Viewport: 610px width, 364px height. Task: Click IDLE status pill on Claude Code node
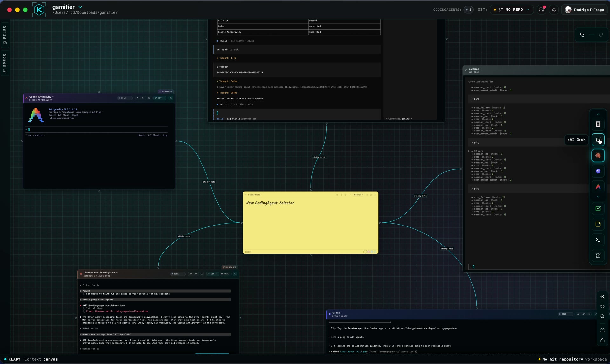tap(178, 274)
